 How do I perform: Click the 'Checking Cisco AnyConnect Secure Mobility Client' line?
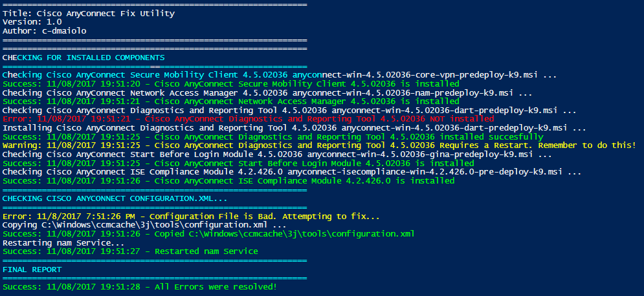click(280, 75)
